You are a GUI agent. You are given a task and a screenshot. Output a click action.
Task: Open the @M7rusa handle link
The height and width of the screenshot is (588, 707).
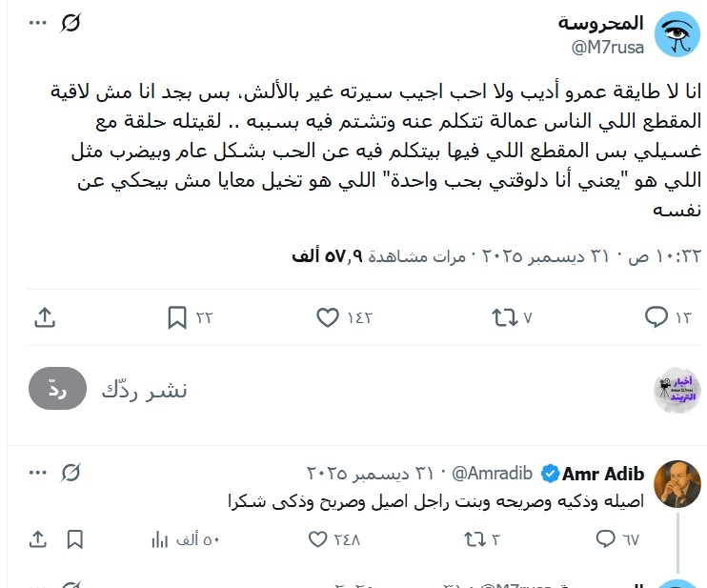coord(607,48)
